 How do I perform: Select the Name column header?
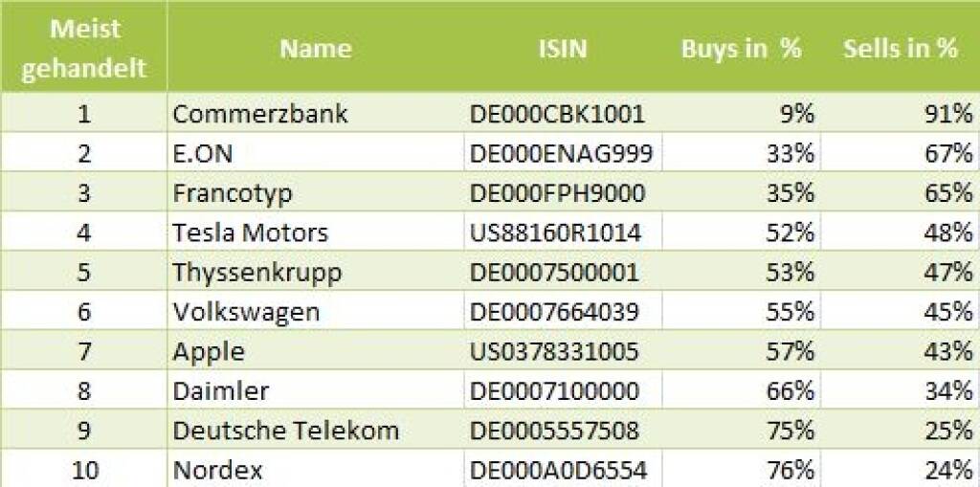pos(315,48)
